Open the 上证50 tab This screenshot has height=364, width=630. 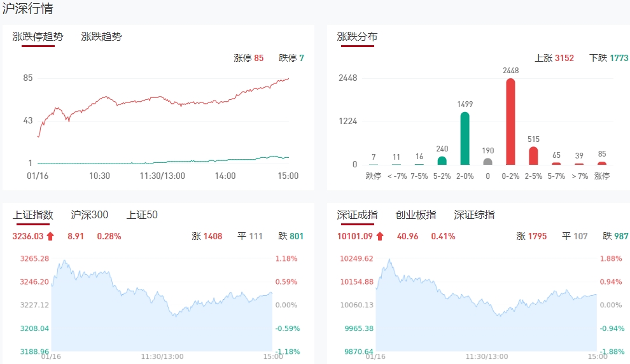[x=143, y=215]
